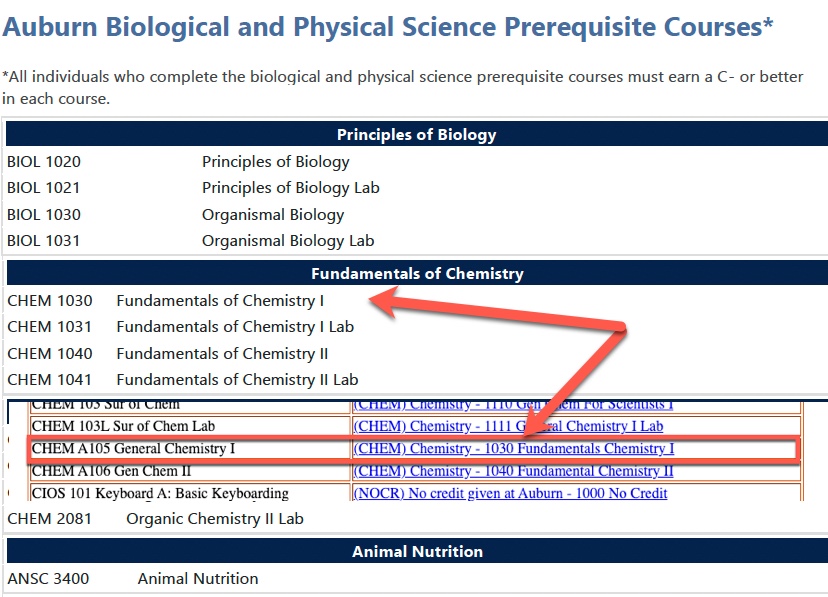Select the CIOS 101 Keyboard A cell
This screenshot has width=828, height=597.
coord(190,493)
